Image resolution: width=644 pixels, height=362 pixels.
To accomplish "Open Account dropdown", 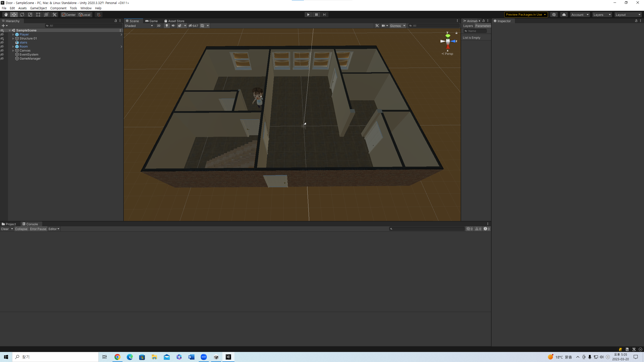I will pos(580,15).
